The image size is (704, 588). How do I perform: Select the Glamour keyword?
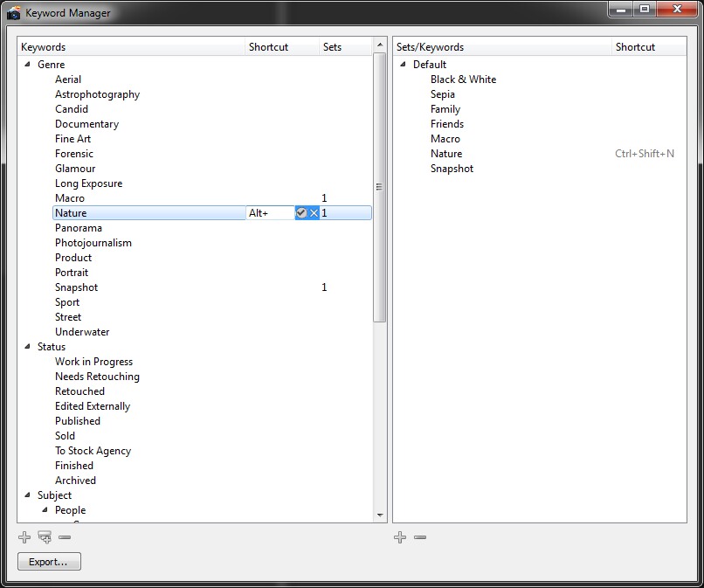tap(75, 169)
